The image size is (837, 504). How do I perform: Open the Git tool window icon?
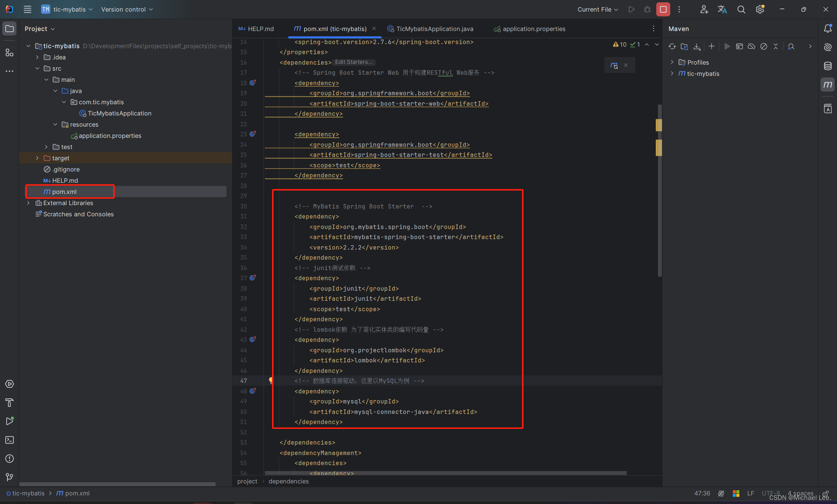click(10, 477)
